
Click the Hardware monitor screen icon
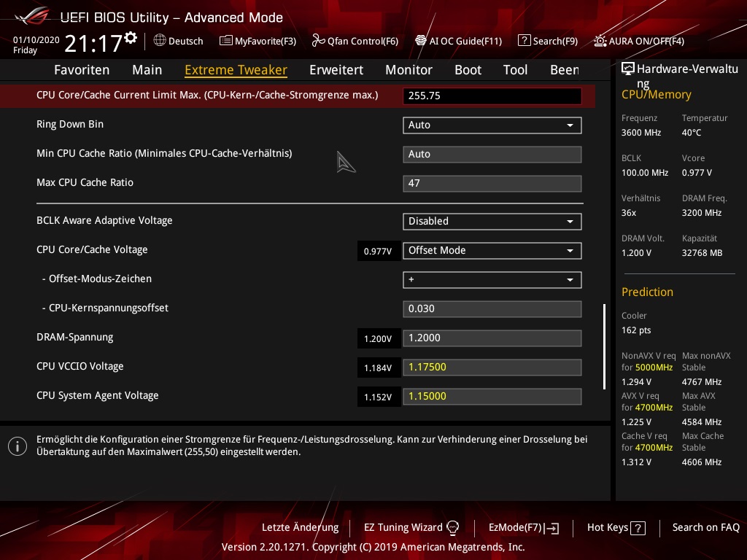click(x=628, y=69)
